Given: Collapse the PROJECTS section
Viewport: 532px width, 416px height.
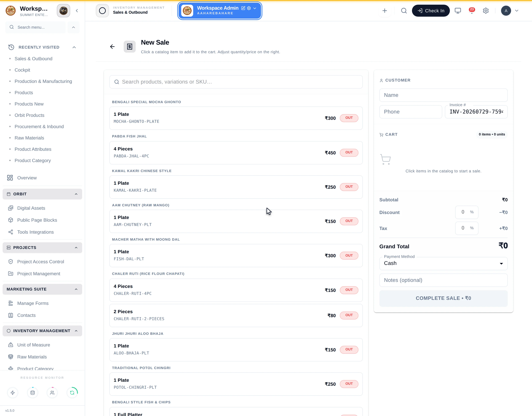Looking at the screenshot, I should coord(76,247).
